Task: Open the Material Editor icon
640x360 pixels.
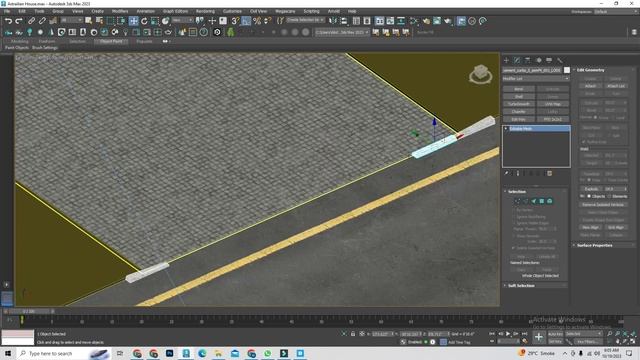Action: [x=414, y=21]
